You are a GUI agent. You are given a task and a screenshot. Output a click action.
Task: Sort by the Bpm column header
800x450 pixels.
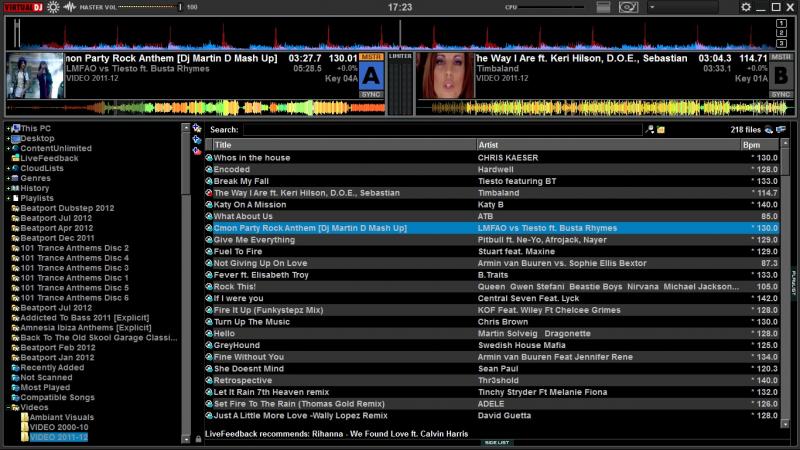760,145
